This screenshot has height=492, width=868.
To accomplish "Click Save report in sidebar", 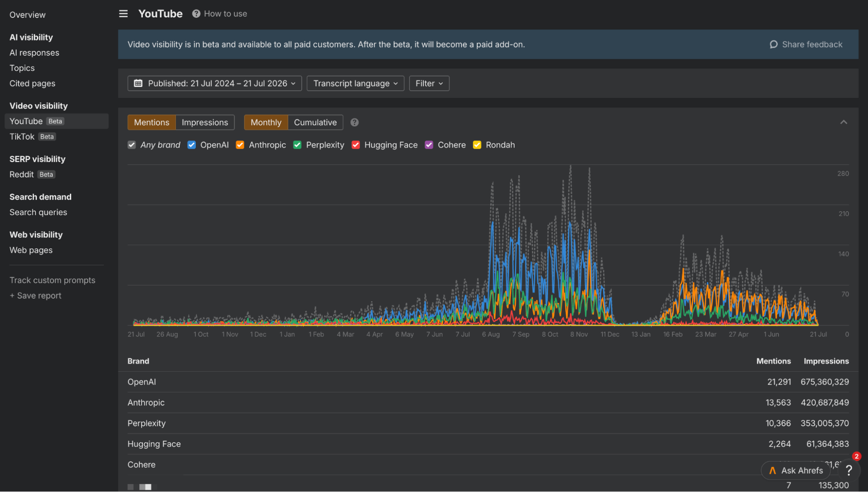I will click(x=36, y=296).
